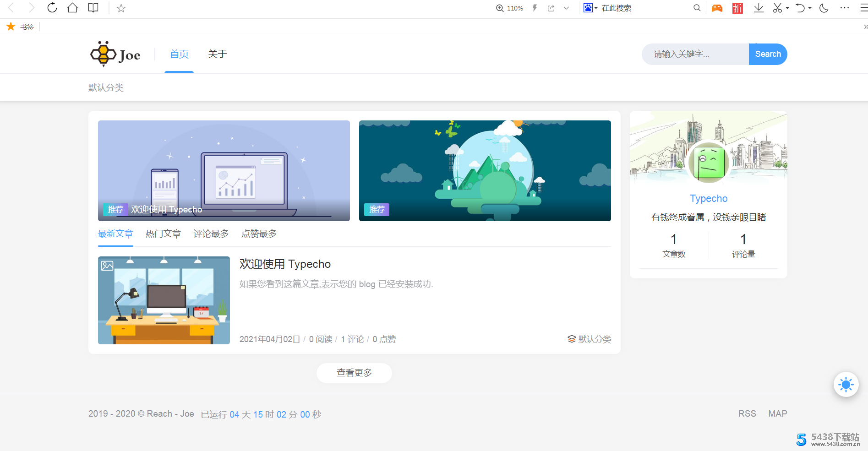This screenshot has width=868, height=451.
Task: Toggle the bookmark favorite star
Action: point(120,8)
